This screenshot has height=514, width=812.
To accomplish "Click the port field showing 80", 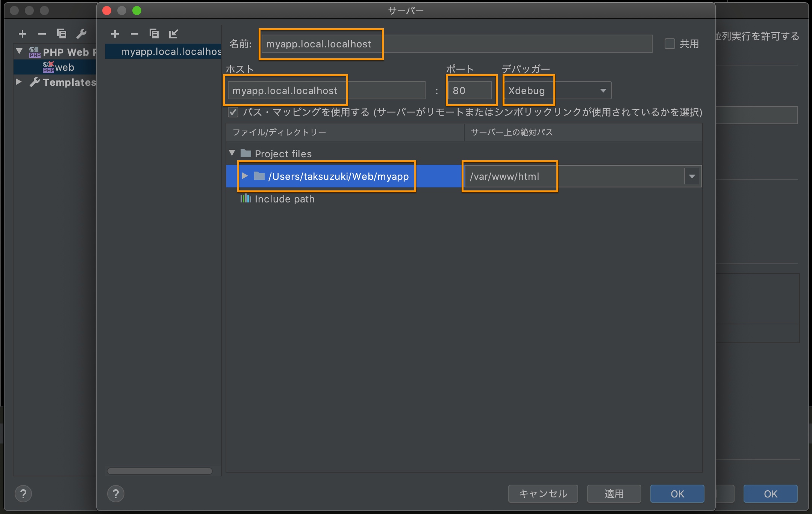I will tap(470, 91).
